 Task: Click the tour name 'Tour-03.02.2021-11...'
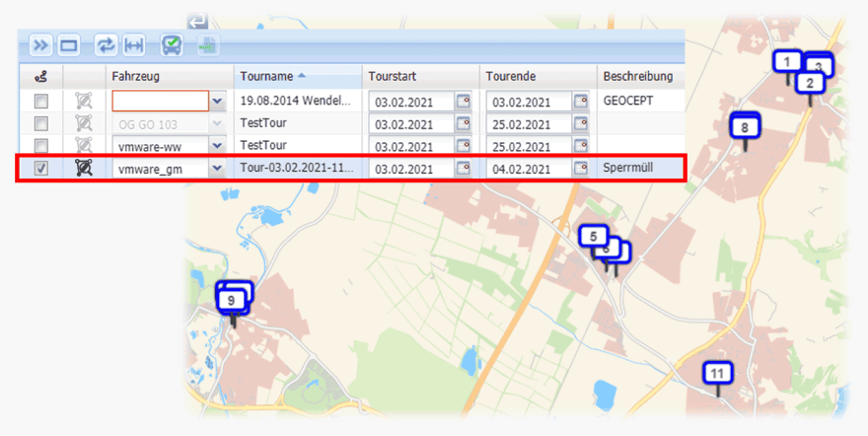coord(297,167)
